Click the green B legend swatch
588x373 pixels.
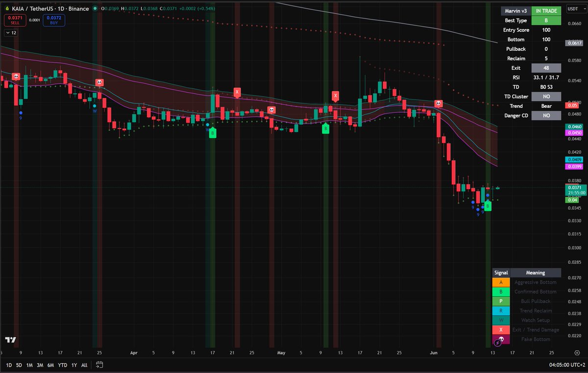tap(501, 292)
